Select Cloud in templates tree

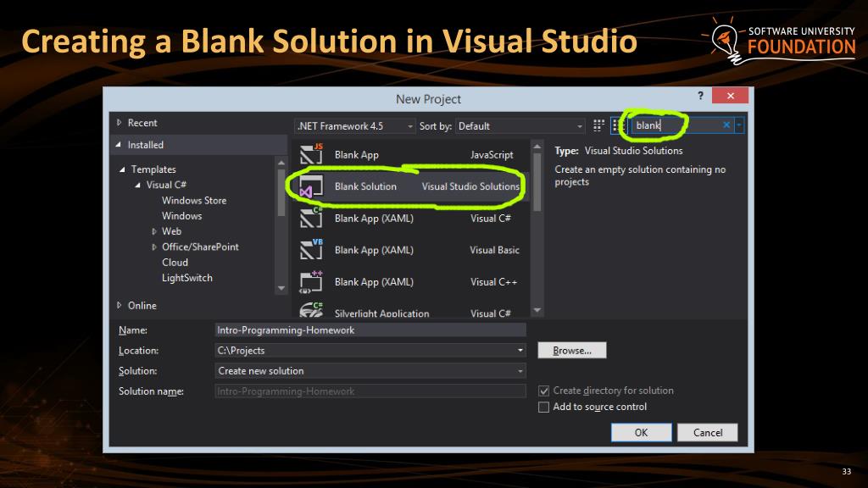click(175, 263)
